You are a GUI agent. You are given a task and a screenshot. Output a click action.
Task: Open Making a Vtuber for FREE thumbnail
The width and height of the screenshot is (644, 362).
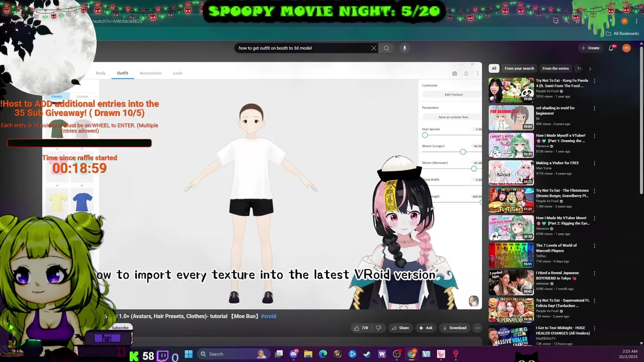click(x=511, y=172)
